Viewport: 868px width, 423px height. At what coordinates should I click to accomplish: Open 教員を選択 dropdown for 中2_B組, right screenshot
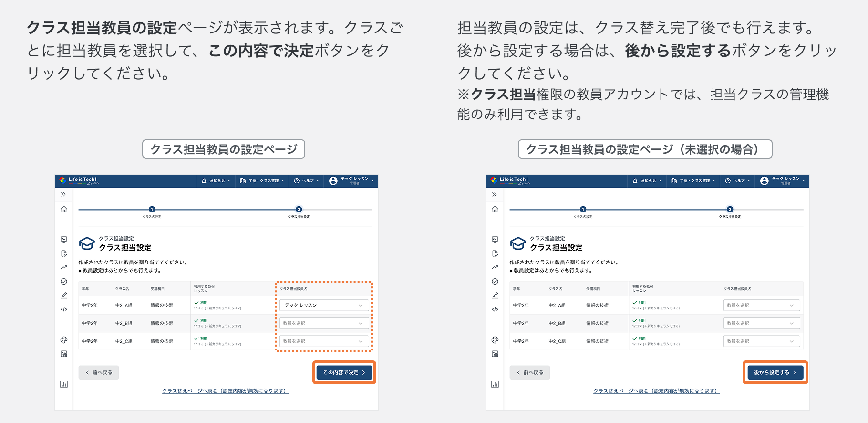click(761, 323)
